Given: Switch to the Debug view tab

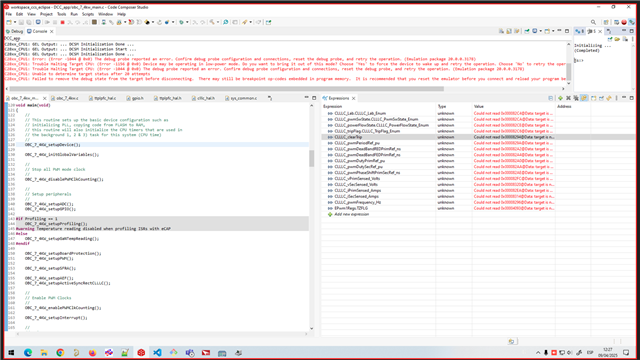Looking at the screenshot, I should coord(14,31).
